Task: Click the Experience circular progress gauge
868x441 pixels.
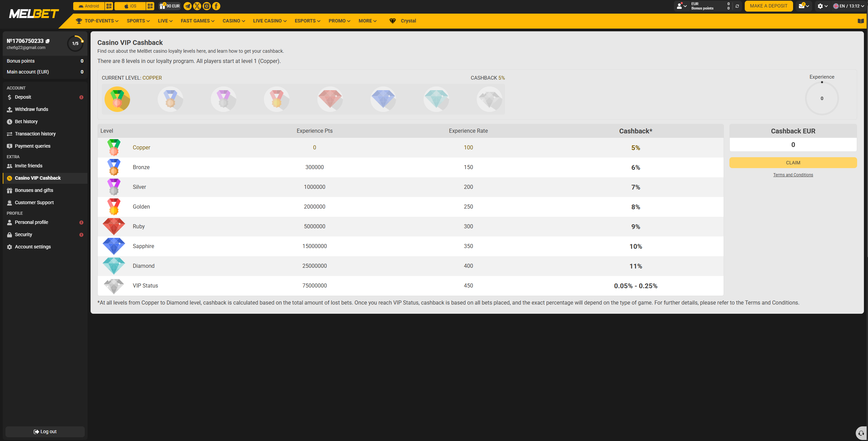Action: tap(822, 98)
